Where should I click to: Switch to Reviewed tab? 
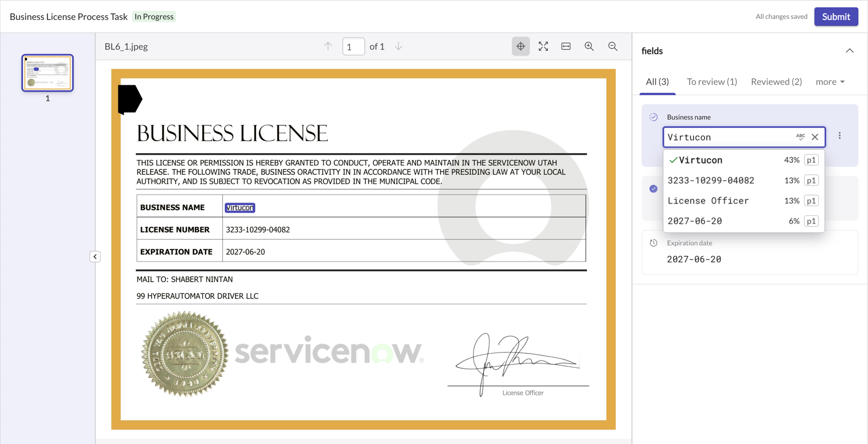click(776, 82)
